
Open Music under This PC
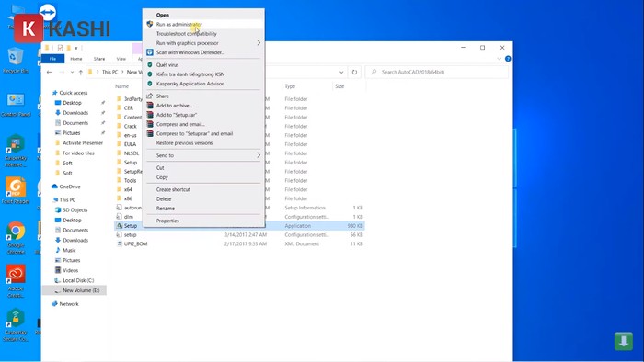click(x=69, y=250)
